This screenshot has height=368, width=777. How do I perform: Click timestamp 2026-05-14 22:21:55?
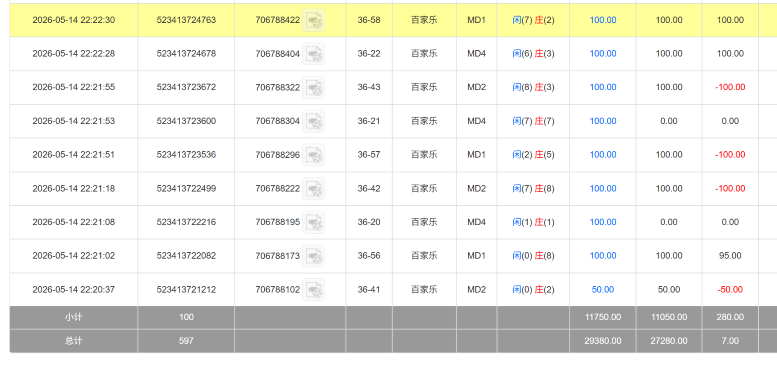point(74,87)
